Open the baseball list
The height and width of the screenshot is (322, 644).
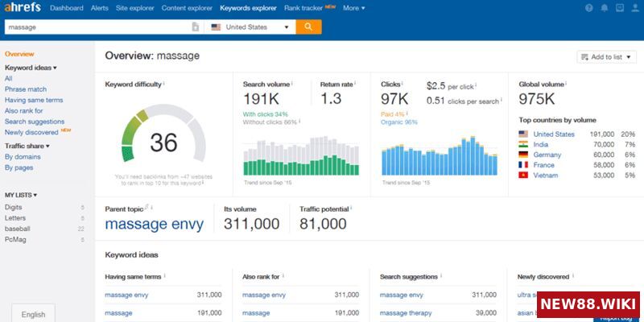coord(17,229)
